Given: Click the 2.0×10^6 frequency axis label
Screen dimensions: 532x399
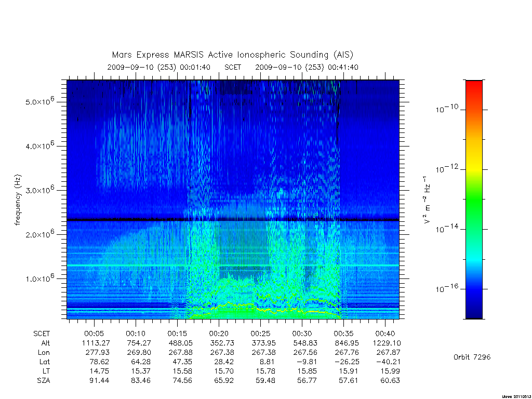Looking at the screenshot, I should pyautogui.click(x=39, y=234).
